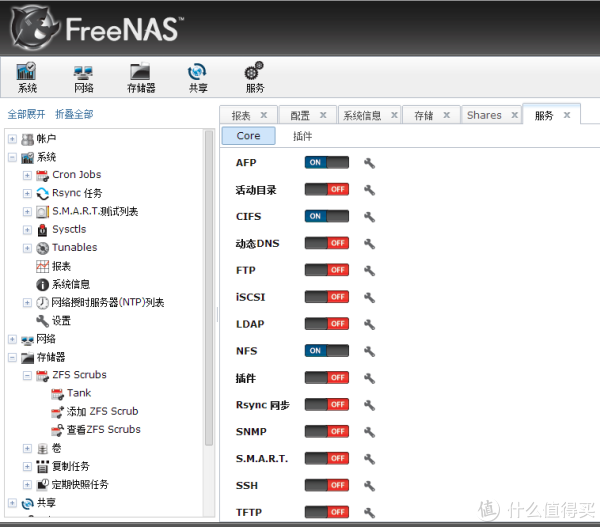The width and height of the screenshot is (600, 527).
Task: Open the 共享 (Sharing) toolbar icon
Action: (x=198, y=78)
